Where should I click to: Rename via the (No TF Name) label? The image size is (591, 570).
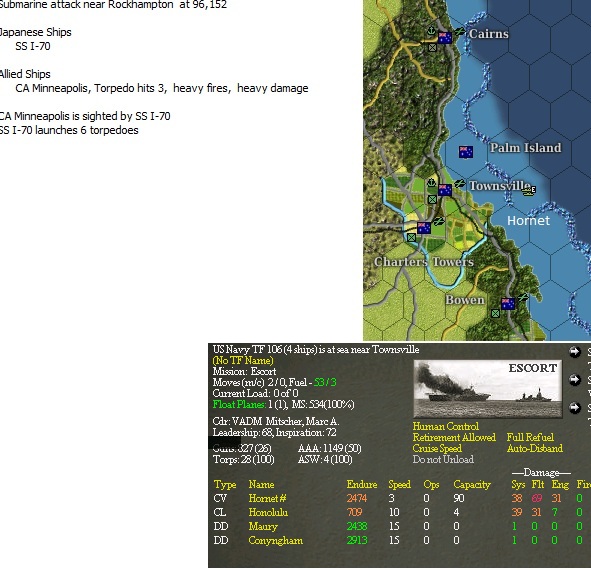point(243,360)
